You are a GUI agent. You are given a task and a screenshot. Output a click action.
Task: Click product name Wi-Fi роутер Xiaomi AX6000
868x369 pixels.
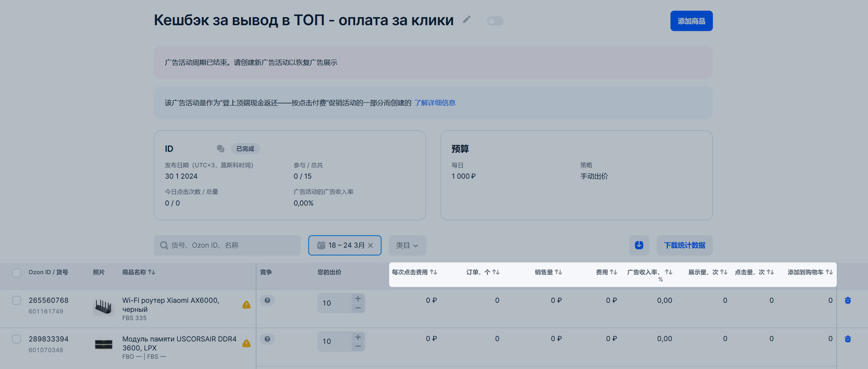tap(171, 305)
